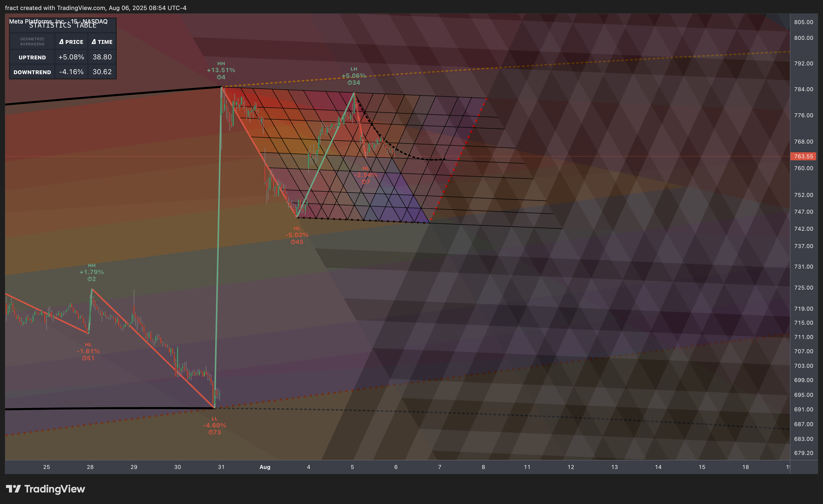Click the 752.00 price axis label

tap(803, 195)
